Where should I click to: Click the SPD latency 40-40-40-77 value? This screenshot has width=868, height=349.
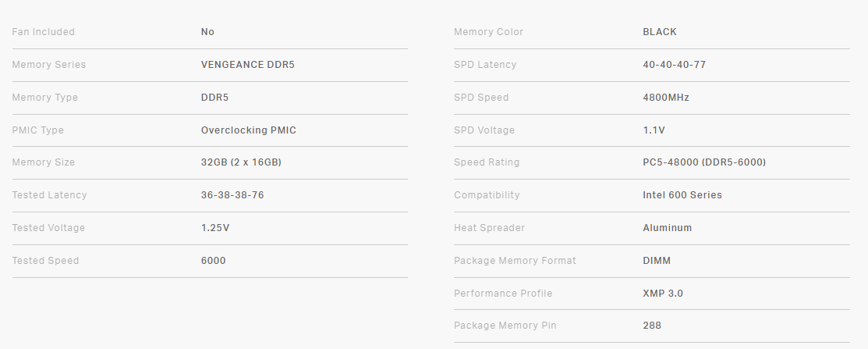coord(674,65)
